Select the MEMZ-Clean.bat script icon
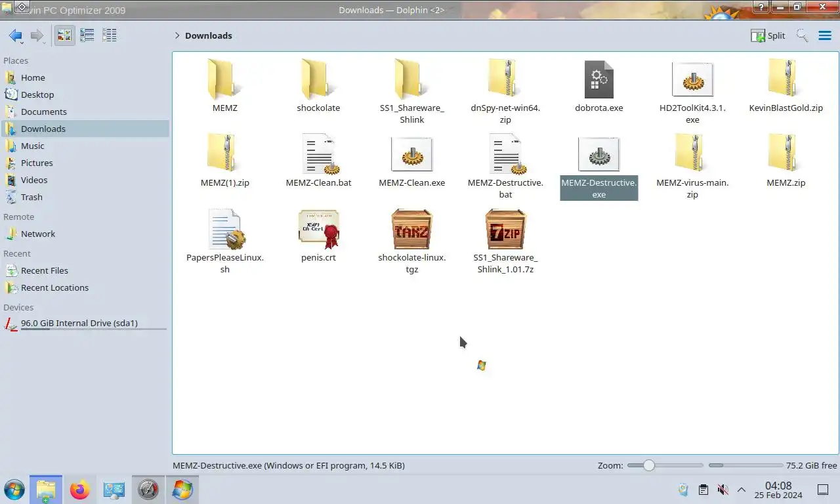This screenshot has height=504, width=840. [x=320, y=154]
